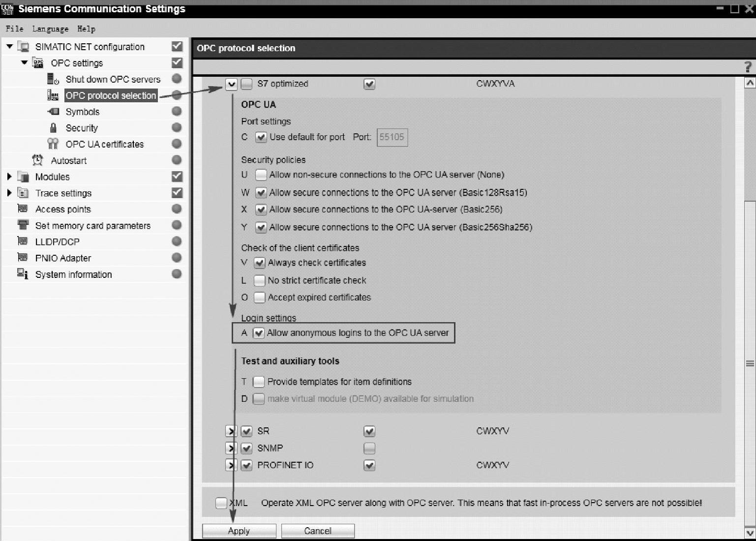This screenshot has width=756, height=541.
Task: Click the CWXYV text in PROFINET IO row
Action: click(492, 465)
